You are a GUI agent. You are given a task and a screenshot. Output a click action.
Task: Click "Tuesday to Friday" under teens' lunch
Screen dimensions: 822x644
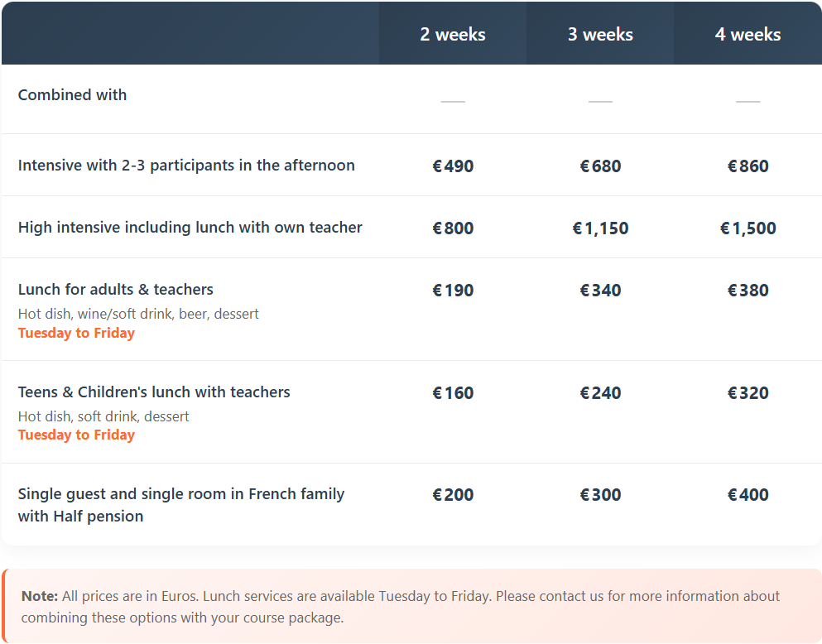tap(76, 435)
